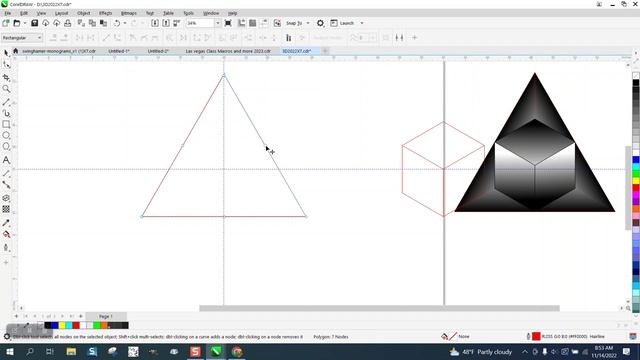
Task: Click the gradient triangle cube artwork
Action: [535, 142]
